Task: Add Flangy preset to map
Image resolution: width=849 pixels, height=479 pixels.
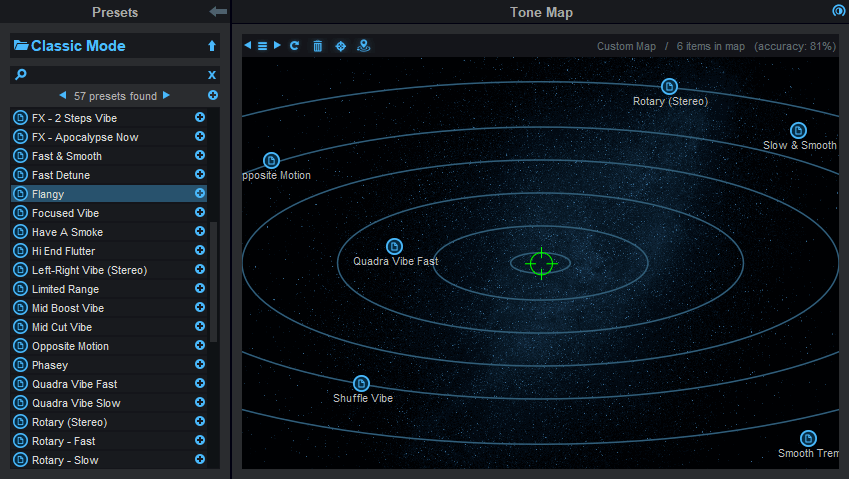Action: coord(200,193)
